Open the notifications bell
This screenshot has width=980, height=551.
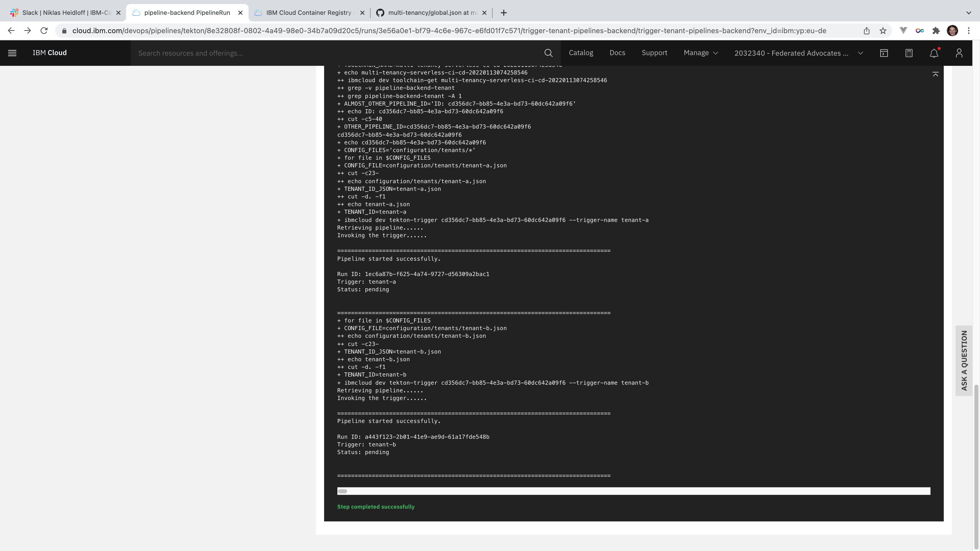point(934,53)
